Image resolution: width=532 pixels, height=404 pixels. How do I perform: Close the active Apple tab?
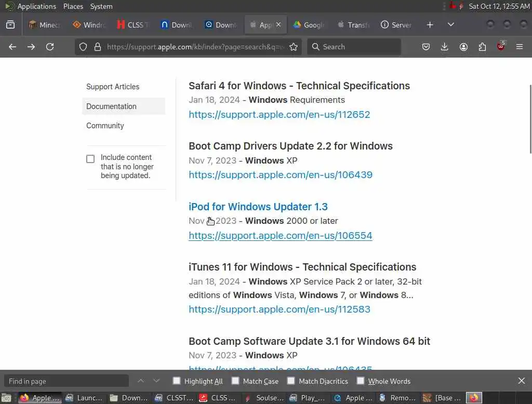pyautogui.click(x=278, y=25)
